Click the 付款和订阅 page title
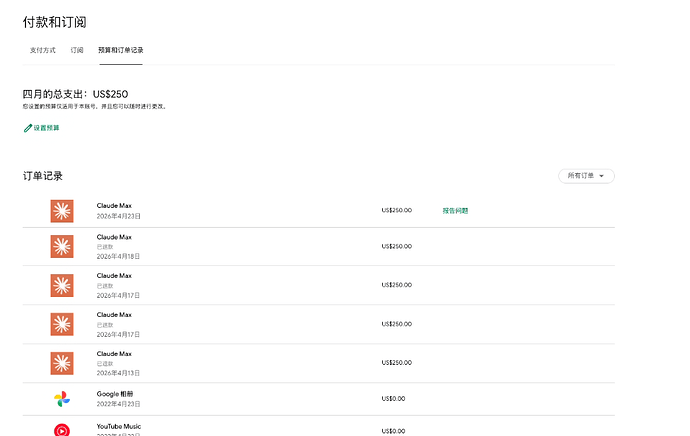The width and height of the screenshot is (690, 436). point(55,22)
